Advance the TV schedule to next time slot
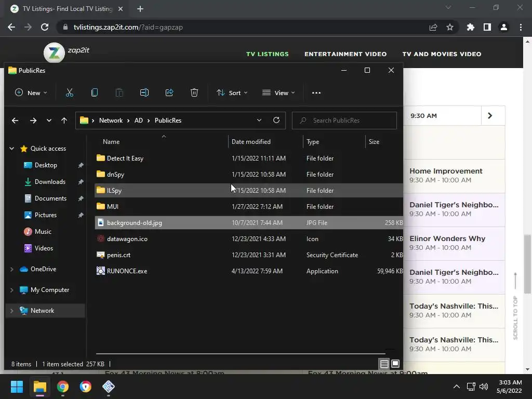Viewport: 532px width, 399px height. pyautogui.click(x=490, y=116)
